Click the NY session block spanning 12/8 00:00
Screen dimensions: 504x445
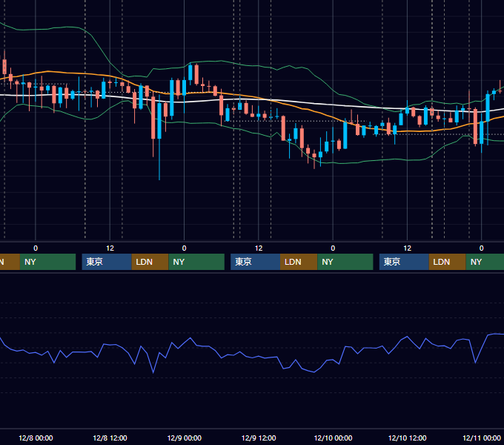tap(47, 262)
